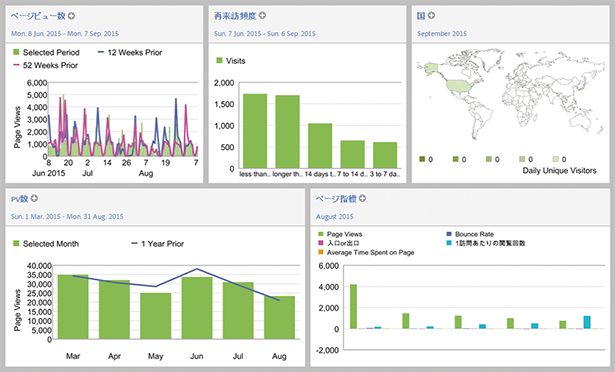Select the '14 days t..' visits bar

pos(320,146)
